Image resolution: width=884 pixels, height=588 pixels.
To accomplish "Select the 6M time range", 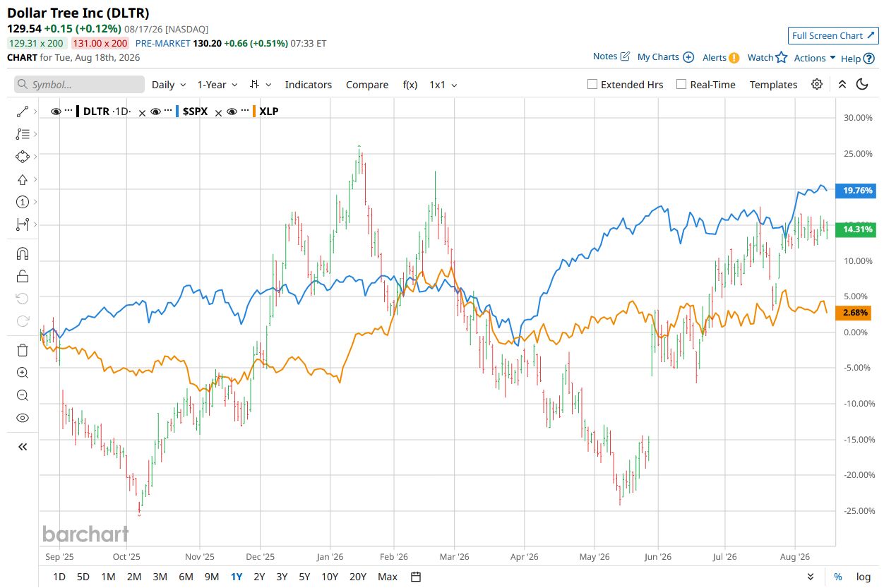I will click(186, 577).
